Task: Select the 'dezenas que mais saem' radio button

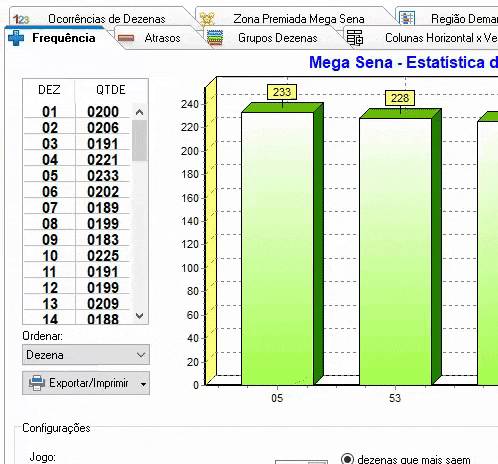Action: pos(347,459)
